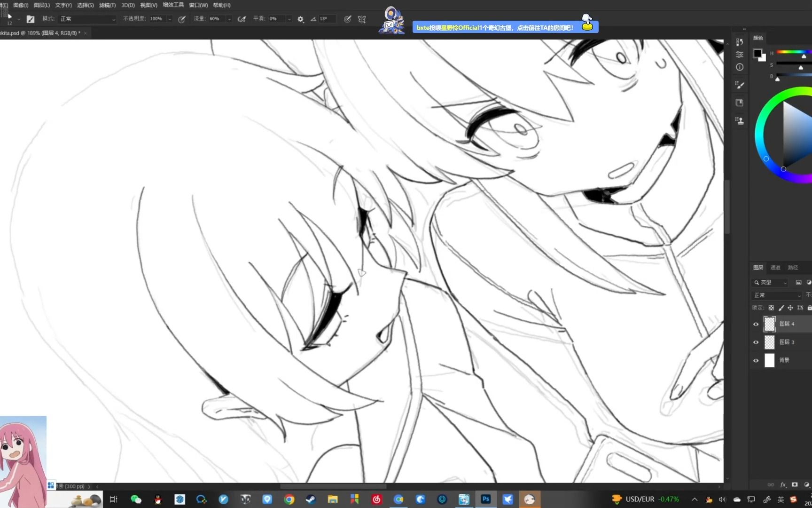Open the 文字(Y) menu
The image size is (812, 508).
(x=63, y=5)
